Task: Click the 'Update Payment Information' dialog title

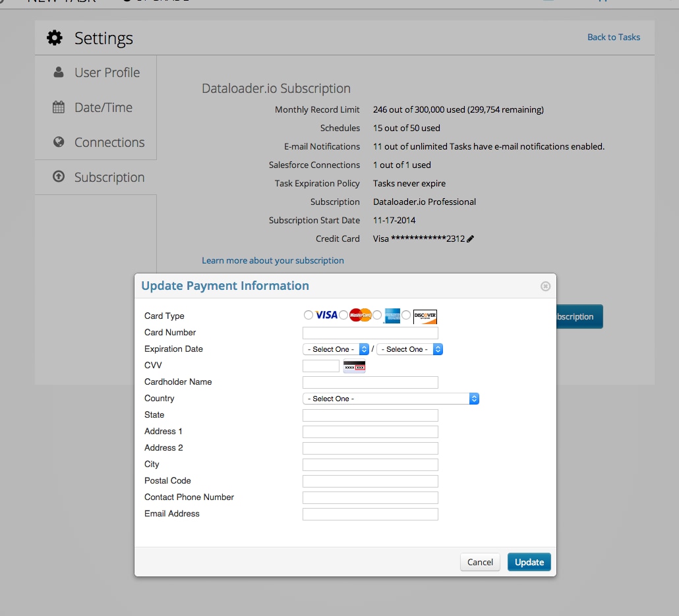Action: 225,286
